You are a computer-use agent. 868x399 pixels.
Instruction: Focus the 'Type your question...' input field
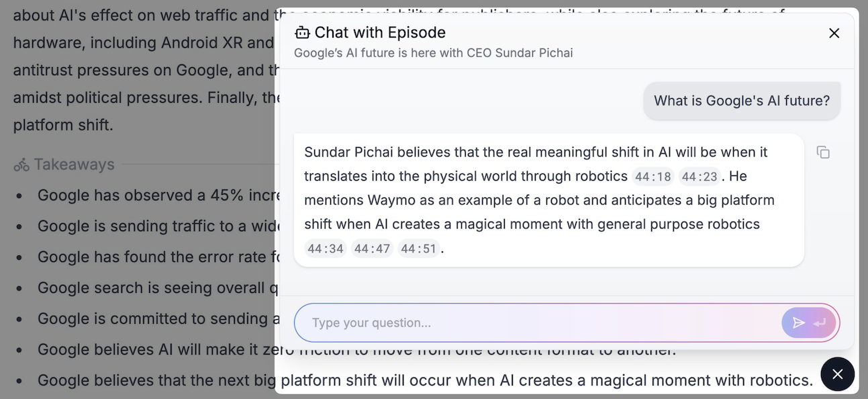click(x=537, y=323)
